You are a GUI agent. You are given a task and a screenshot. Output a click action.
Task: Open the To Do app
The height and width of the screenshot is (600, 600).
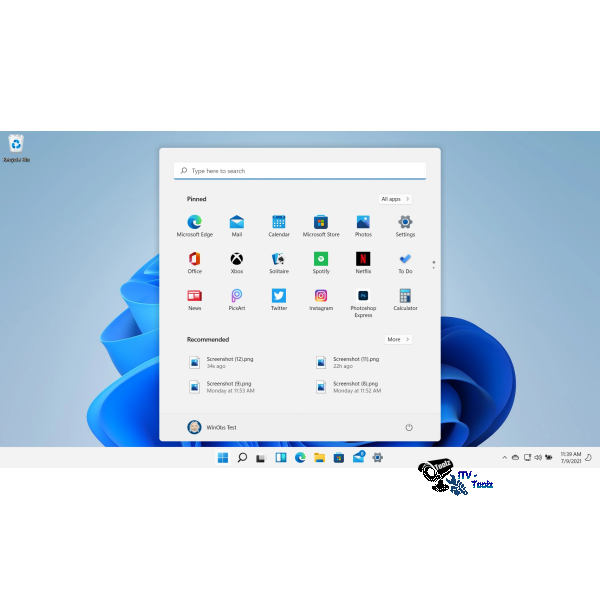point(405,263)
